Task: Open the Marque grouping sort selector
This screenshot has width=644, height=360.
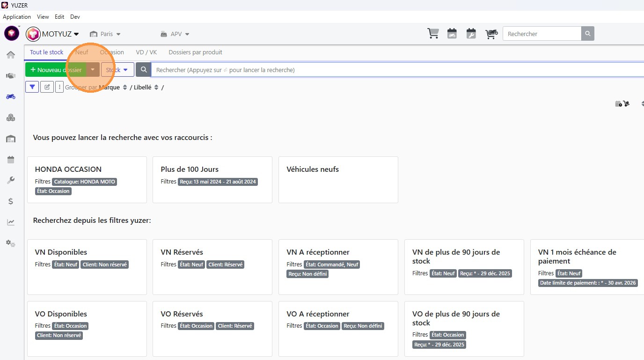Action: click(x=125, y=88)
